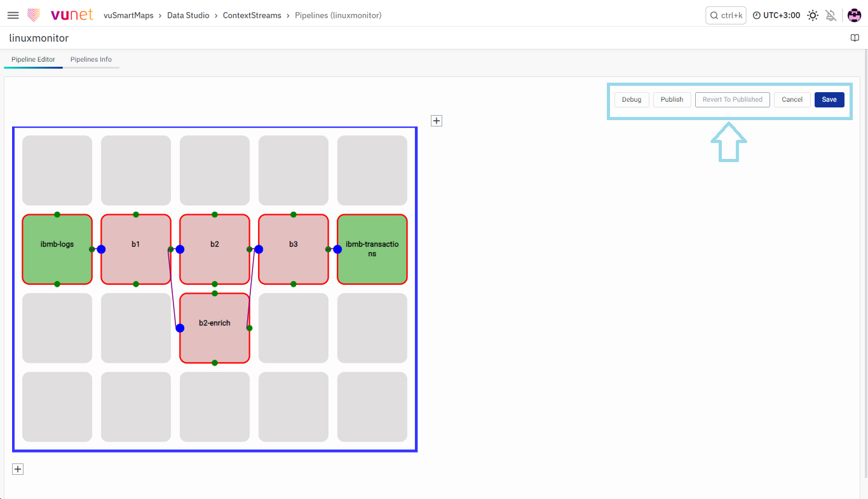868x499 pixels.
Task: Open the UTC+3:00 timezone selector
Action: click(x=776, y=15)
